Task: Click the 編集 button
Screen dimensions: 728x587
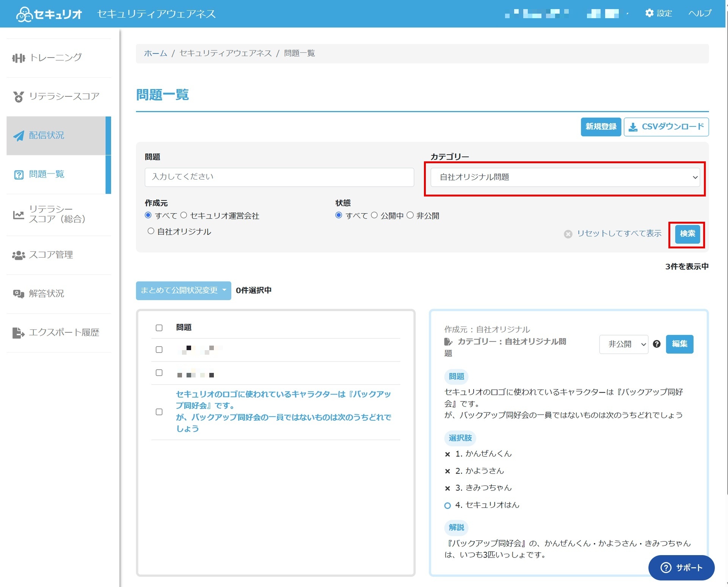Action: (x=679, y=344)
